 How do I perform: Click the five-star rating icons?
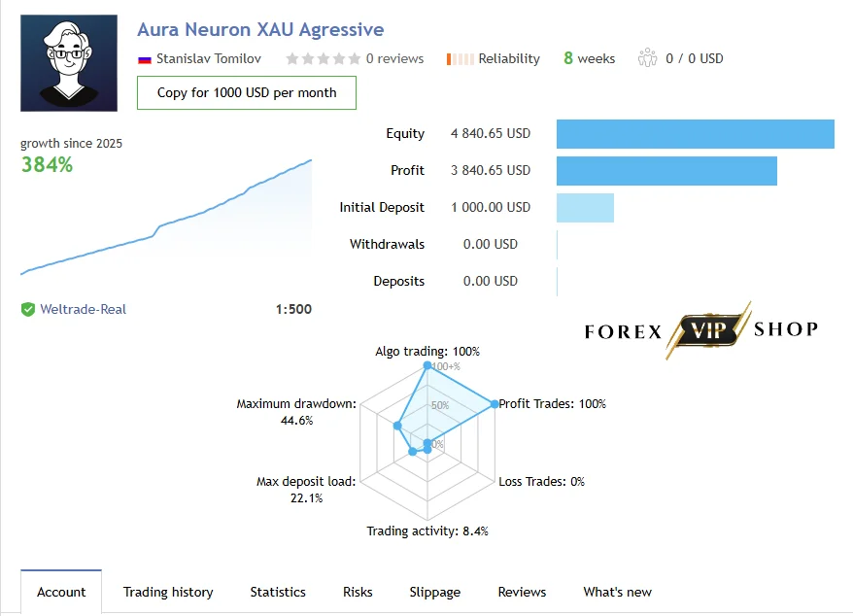click(x=324, y=58)
